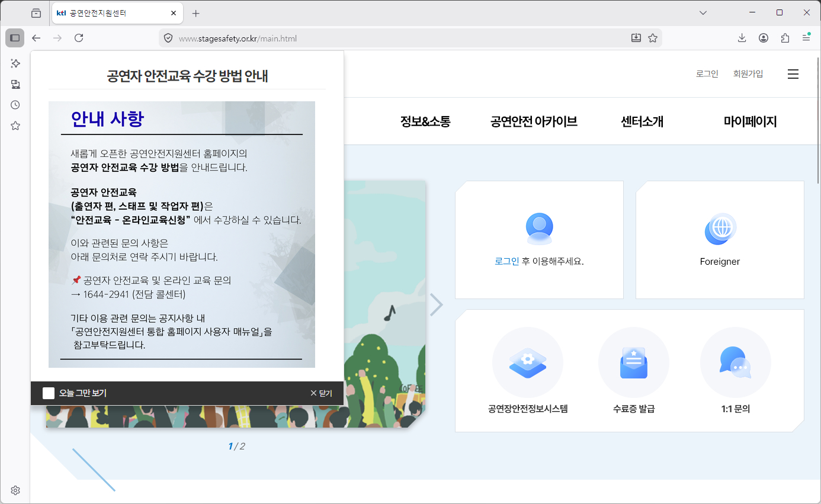Viewport: 821px width, 504px height.
Task: Click the 로그인 link in header
Action: click(x=707, y=74)
